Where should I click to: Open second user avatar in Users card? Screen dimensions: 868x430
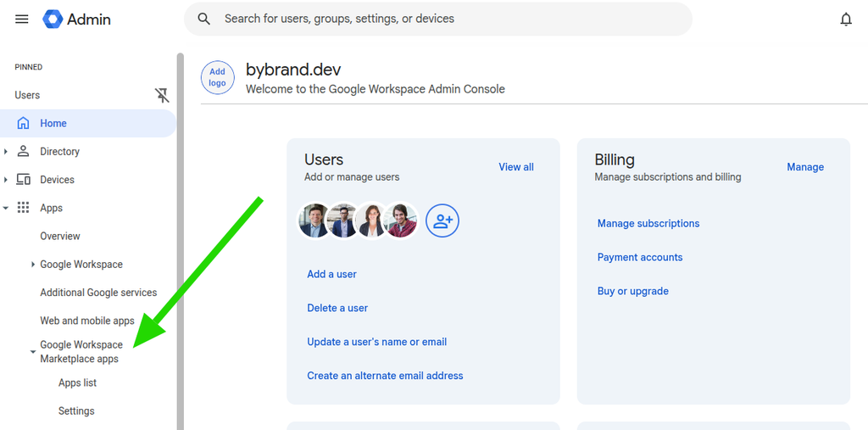pos(343,221)
